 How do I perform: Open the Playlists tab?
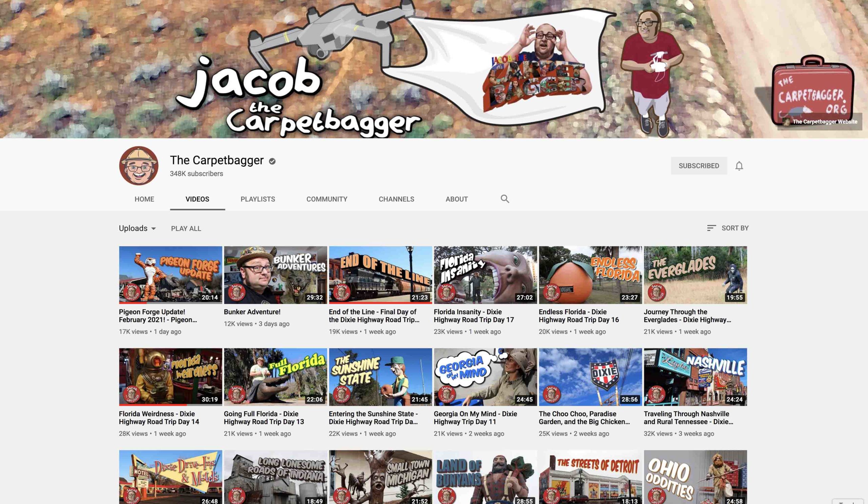tap(258, 199)
